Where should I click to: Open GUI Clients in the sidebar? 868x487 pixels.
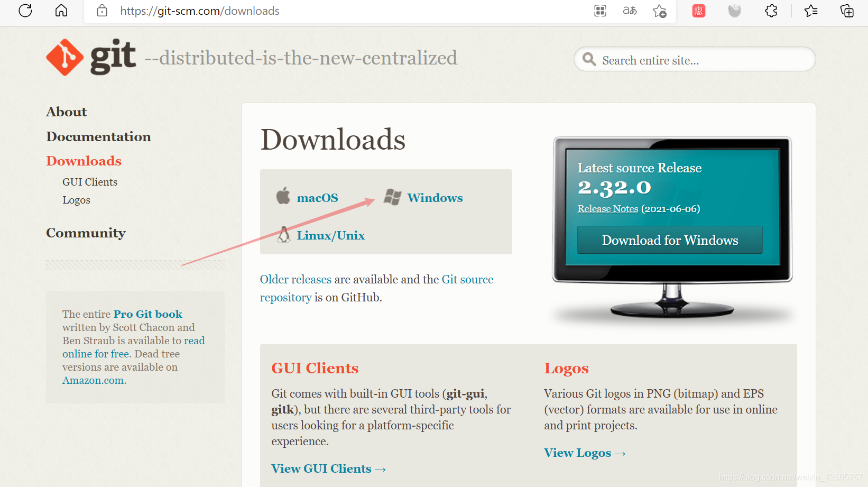point(90,182)
